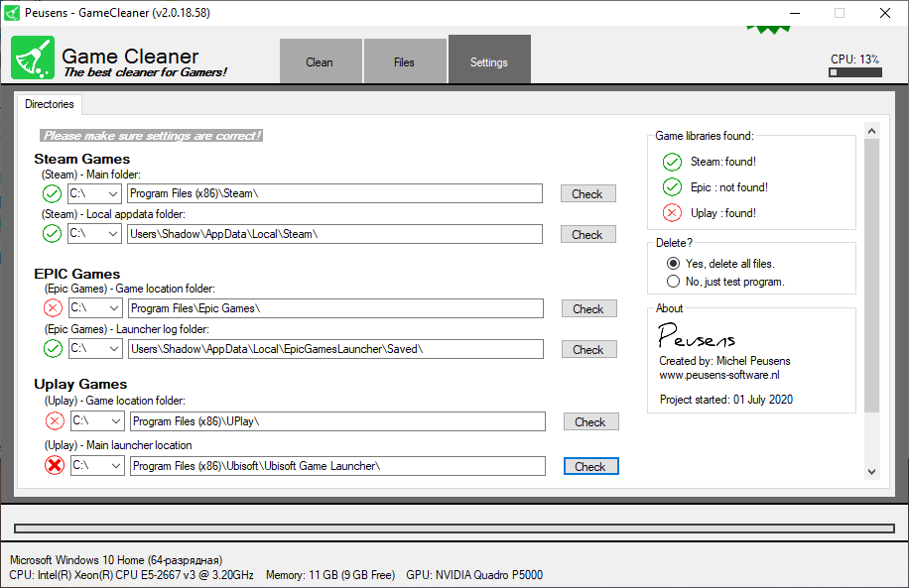Screen dimensions: 909x588
Task: Click the CPU usage meter bar
Action: pos(855,72)
